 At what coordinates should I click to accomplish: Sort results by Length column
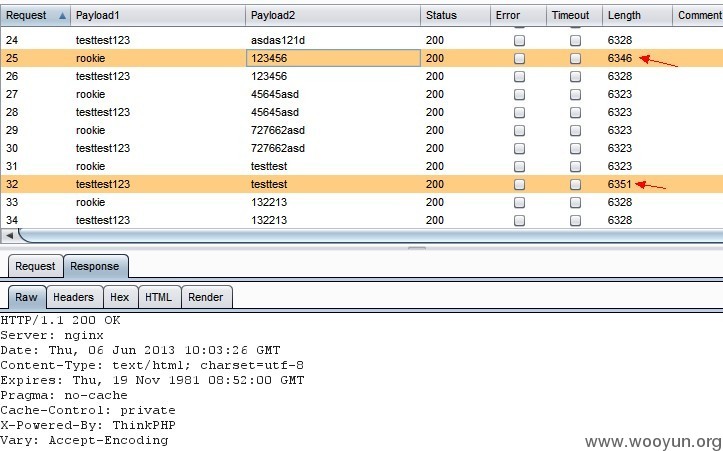[x=637, y=15]
